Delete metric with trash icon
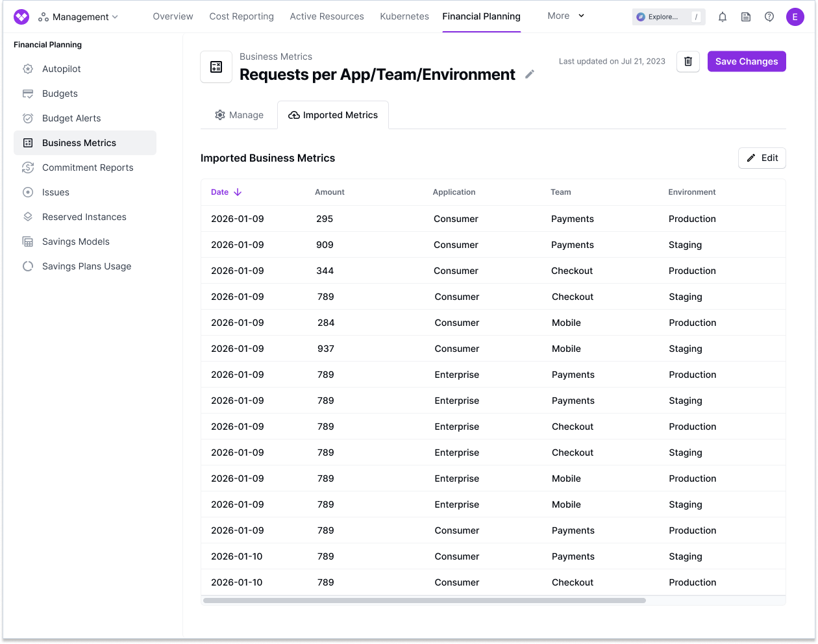 (x=688, y=62)
